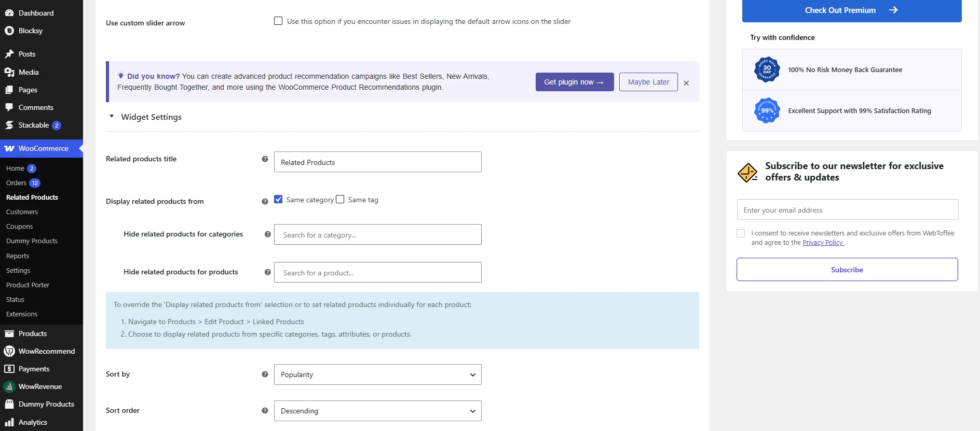The height and width of the screenshot is (431, 980).
Task: Open WooCommerce Settings submenu item
Action: [x=18, y=270]
